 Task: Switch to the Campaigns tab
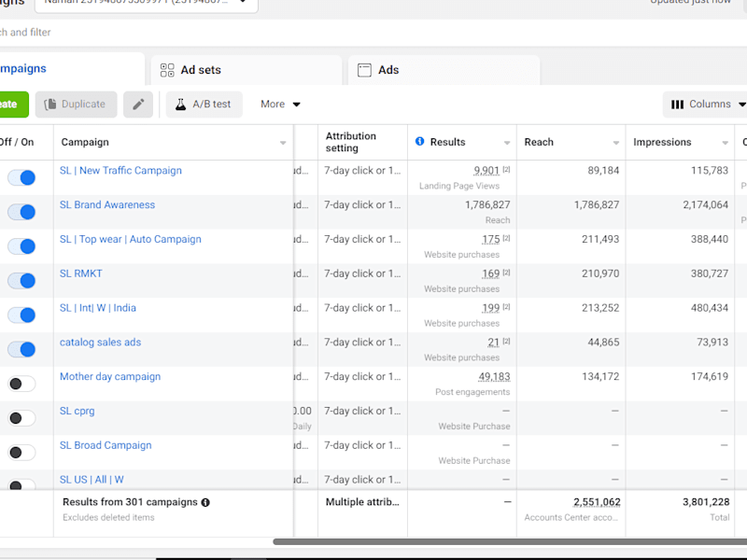click(x=71, y=68)
